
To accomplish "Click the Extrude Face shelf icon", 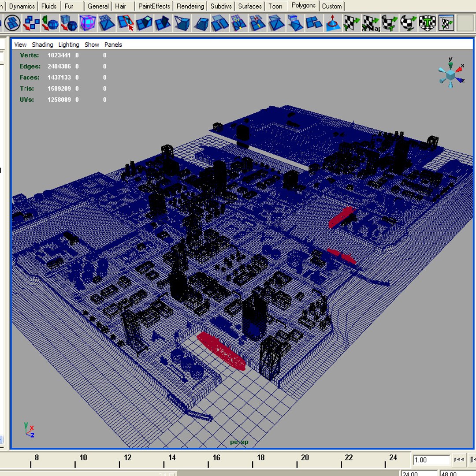I will pos(144,23).
